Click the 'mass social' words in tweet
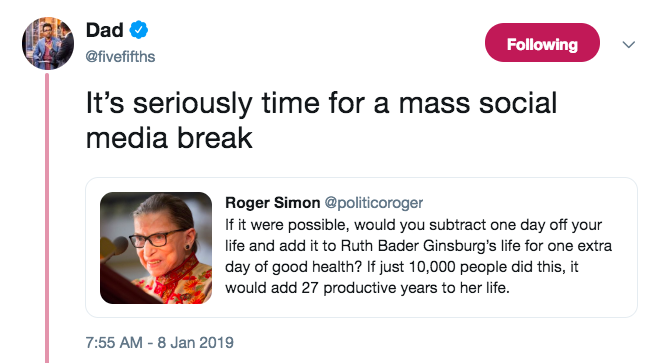 (478, 103)
